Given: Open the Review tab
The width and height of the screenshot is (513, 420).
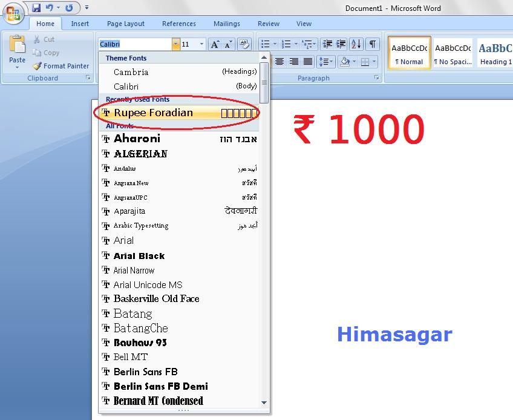Looking at the screenshot, I should (x=269, y=24).
